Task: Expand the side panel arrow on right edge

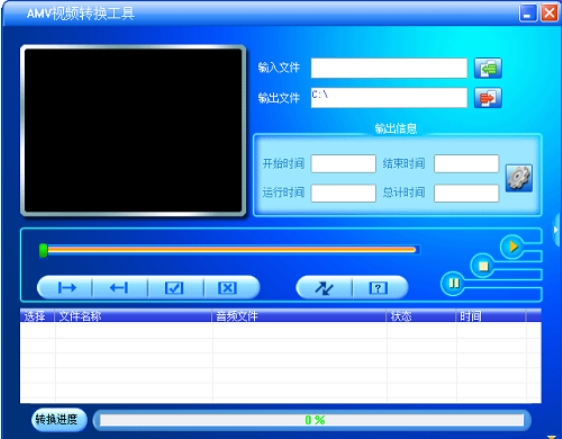Action: pos(557,230)
